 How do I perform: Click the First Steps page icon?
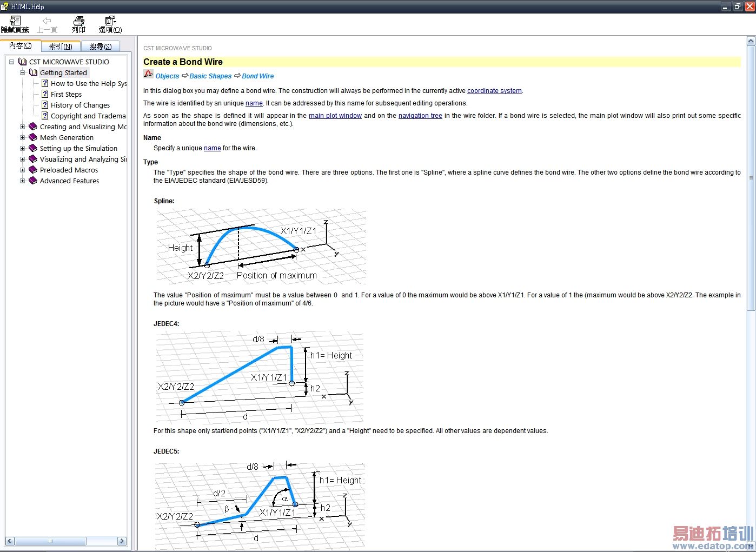tap(45, 94)
